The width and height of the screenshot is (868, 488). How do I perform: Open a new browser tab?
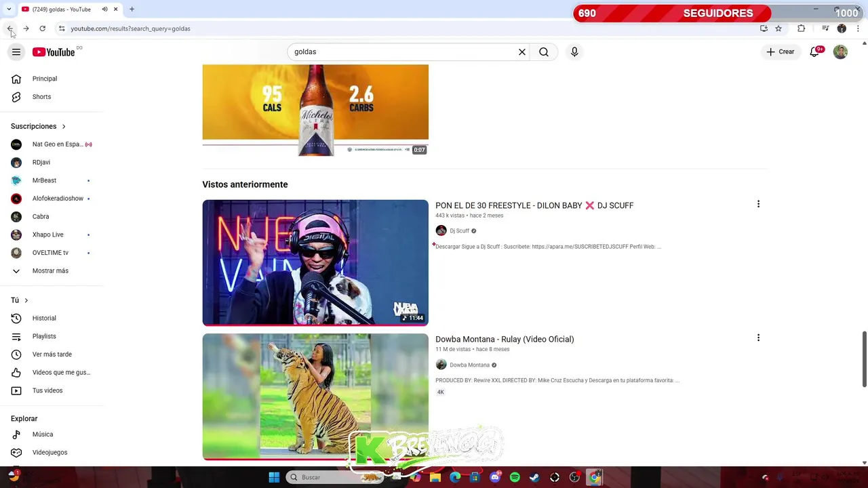[132, 9]
